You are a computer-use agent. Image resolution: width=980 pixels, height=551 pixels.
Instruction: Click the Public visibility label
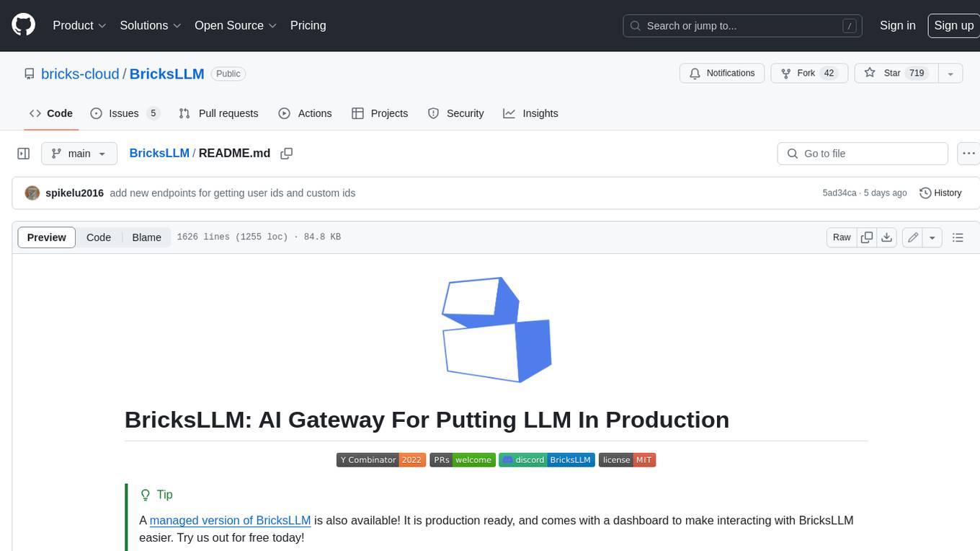tap(228, 74)
